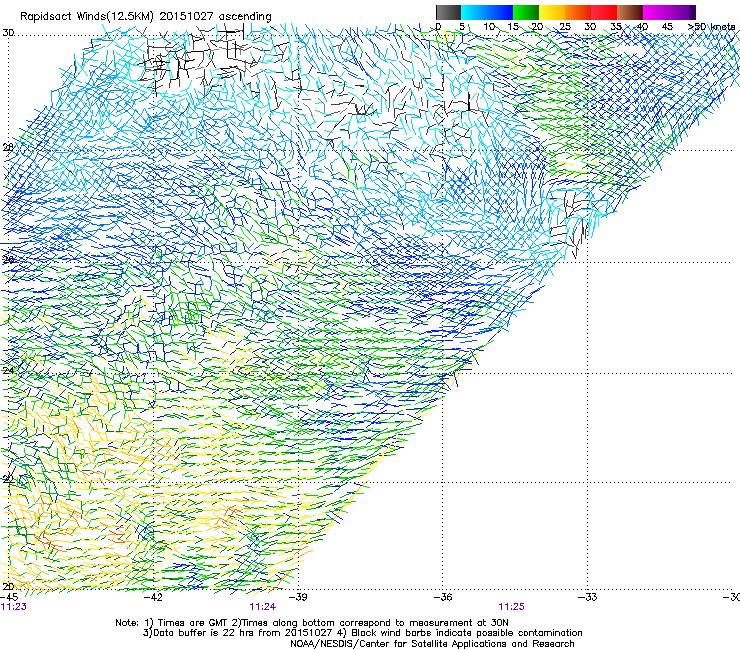Click the latitude label '24'
The image size is (740, 650).
(x=8, y=371)
